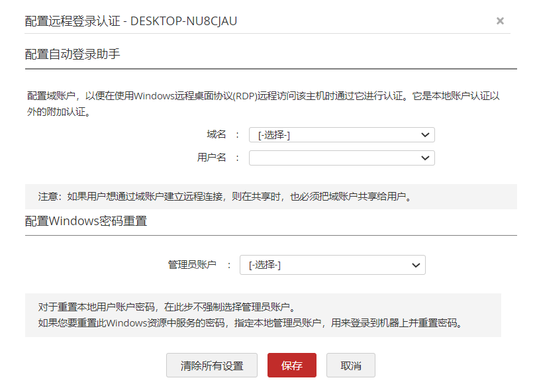Expand the 管理员账户 [-选择-] selector
Image resolution: width=535 pixels, height=392 pixels.
332,265
